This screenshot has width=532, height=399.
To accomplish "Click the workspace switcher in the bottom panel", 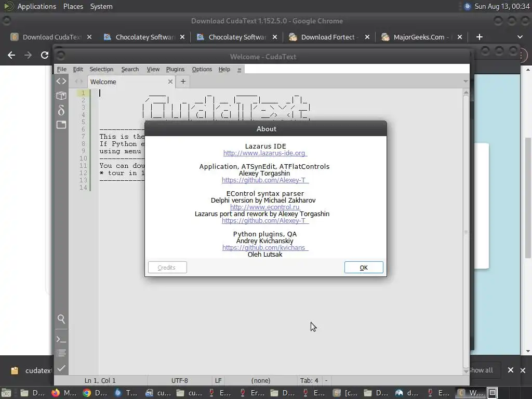I will [x=493, y=393].
